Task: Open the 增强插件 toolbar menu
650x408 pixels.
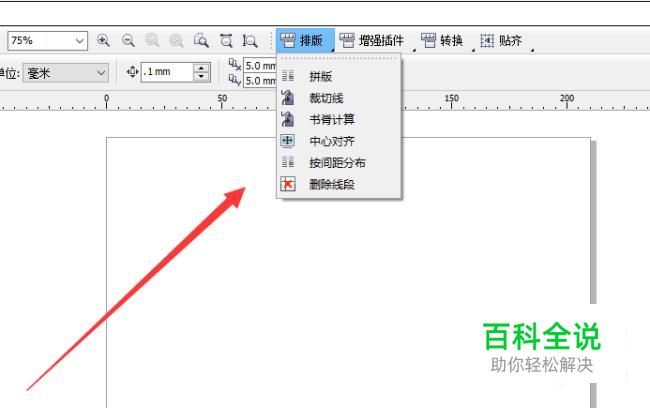Action: click(376, 40)
